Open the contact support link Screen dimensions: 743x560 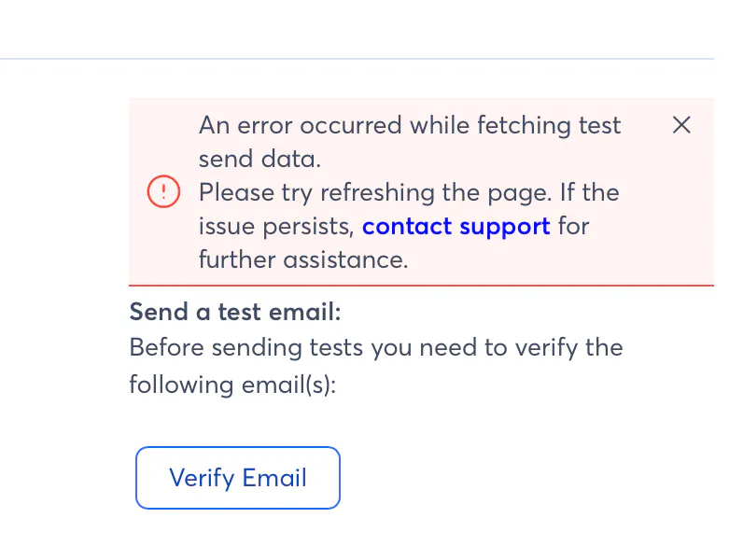pos(456,226)
